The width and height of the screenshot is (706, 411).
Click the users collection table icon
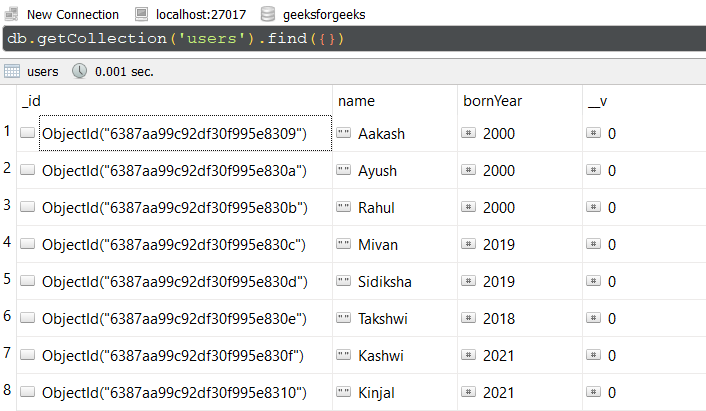pos(12,72)
